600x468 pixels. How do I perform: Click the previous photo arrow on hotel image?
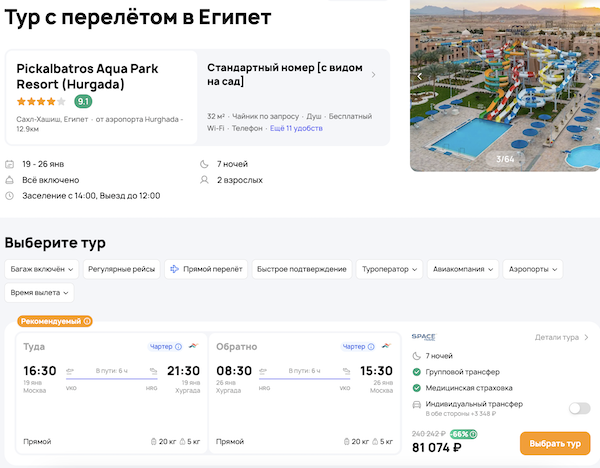click(x=420, y=76)
